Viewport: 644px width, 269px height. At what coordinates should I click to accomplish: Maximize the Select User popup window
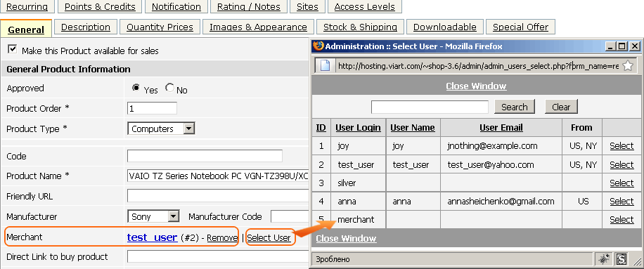click(x=622, y=46)
